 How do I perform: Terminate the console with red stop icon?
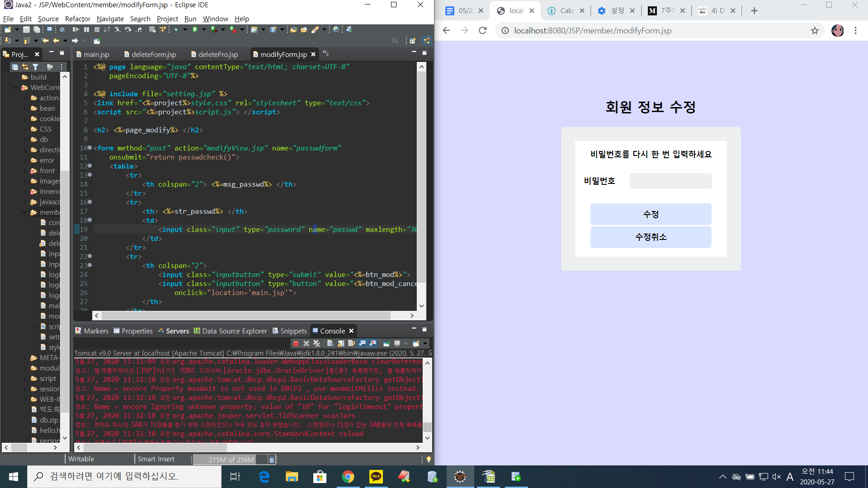click(x=296, y=343)
